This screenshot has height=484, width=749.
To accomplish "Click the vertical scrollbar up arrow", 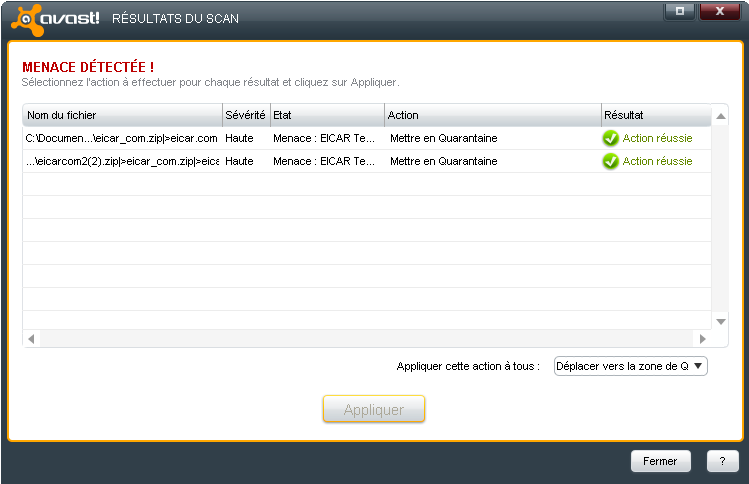I will click(x=721, y=116).
